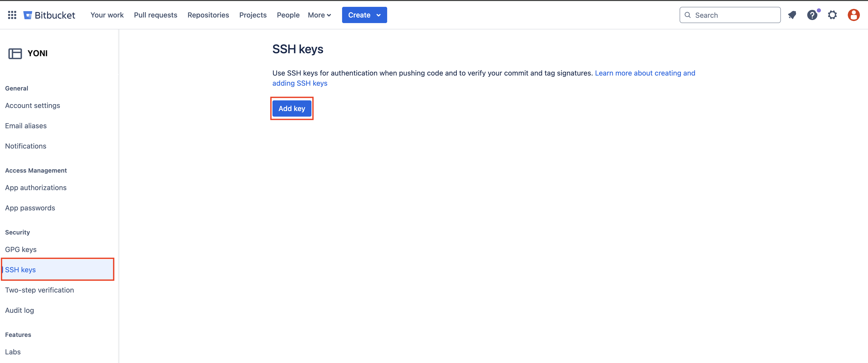
Task: Open Repositories in the top navigation
Action: [x=208, y=15]
